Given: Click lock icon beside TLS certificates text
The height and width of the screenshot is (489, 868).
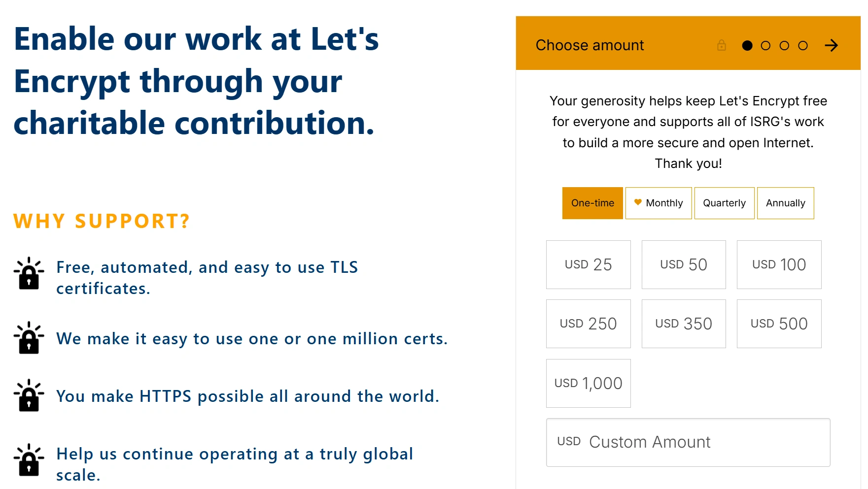Looking at the screenshot, I should point(29,273).
